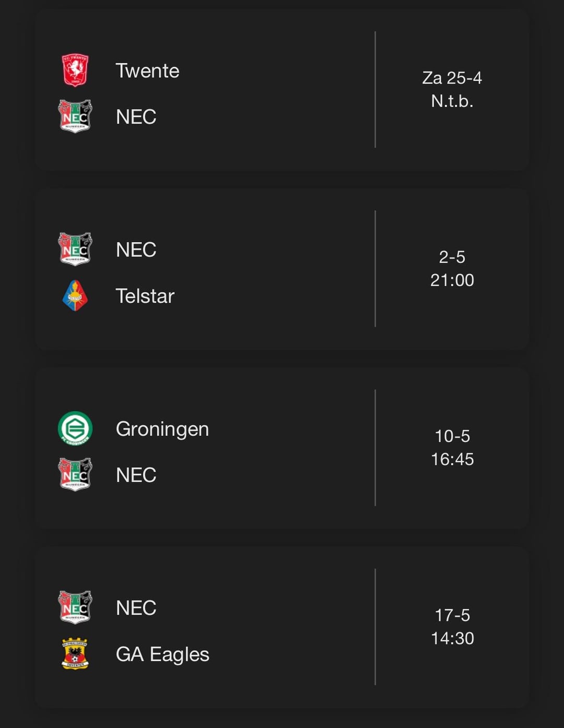Click the FC Groningen green logo
Image resolution: width=564 pixels, height=728 pixels.
pyautogui.click(x=75, y=428)
